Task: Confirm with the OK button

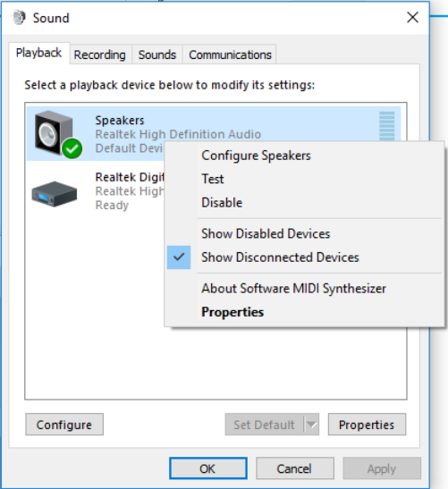Action: click(208, 468)
